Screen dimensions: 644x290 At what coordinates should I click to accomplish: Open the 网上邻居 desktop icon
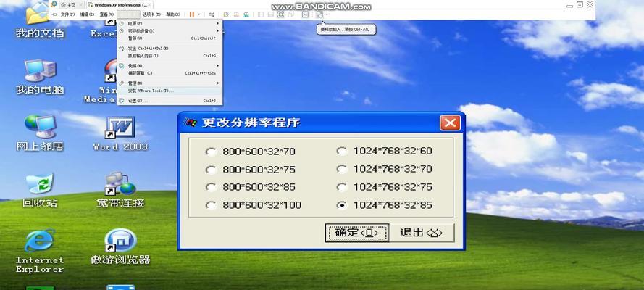(x=40, y=133)
